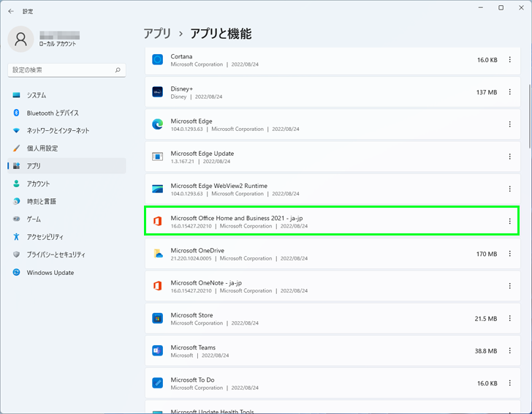Open Microsoft Edge more options menu
The image size is (532, 414).
509,124
